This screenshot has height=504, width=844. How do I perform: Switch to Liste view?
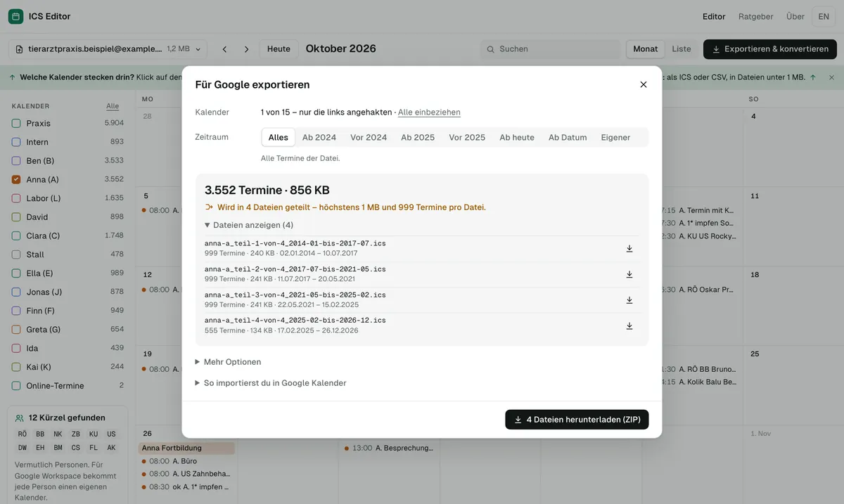pyautogui.click(x=682, y=49)
